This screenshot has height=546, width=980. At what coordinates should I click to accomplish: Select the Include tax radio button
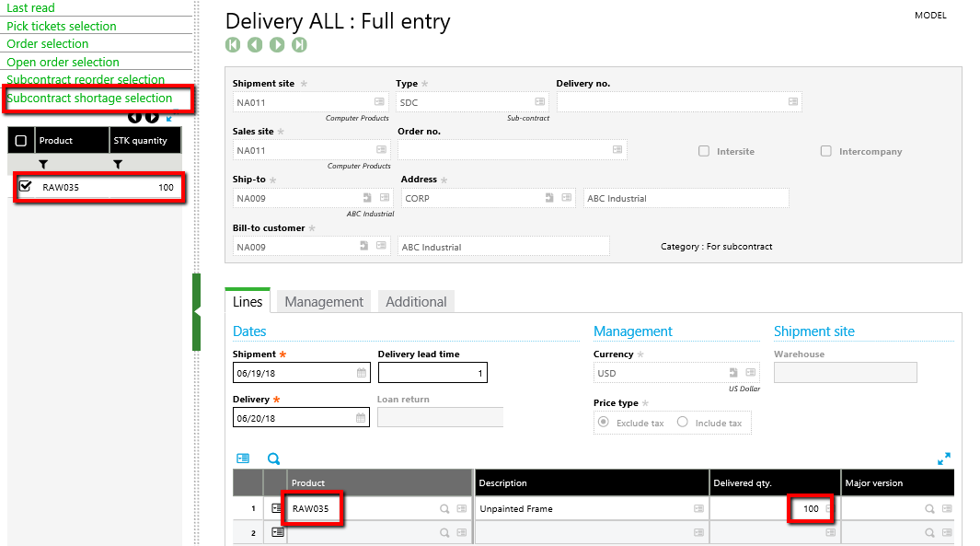683,423
